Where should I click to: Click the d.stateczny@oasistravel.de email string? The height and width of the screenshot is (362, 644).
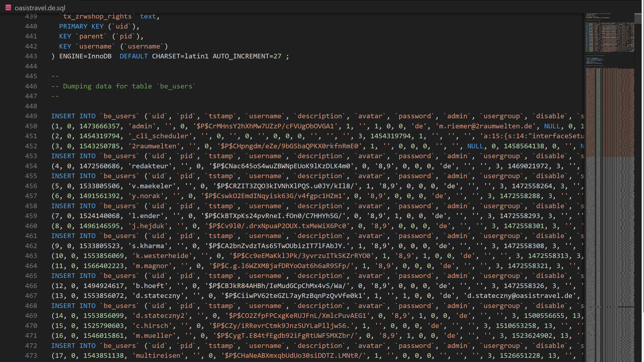point(520,295)
